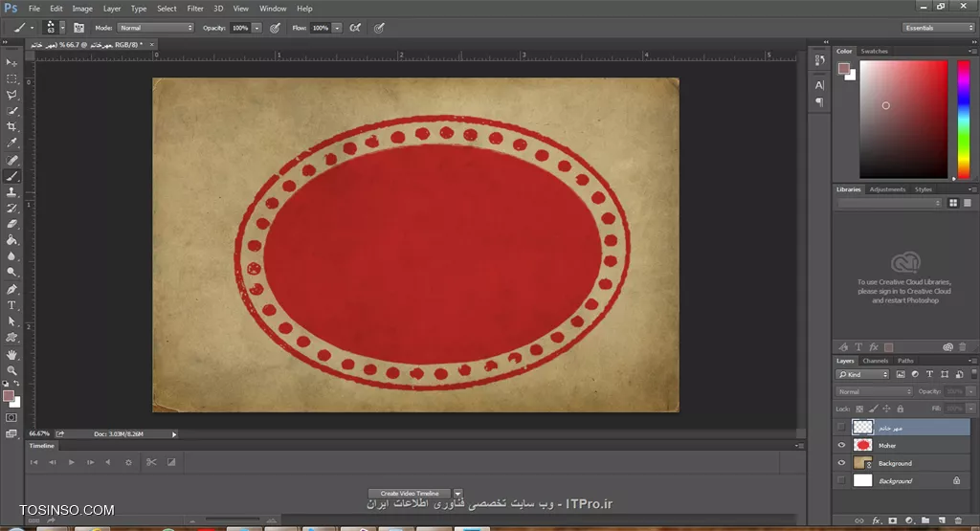Image resolution: width=980 pixels, height=531 pixels.
Task: Click the Add layer mask icon
Action: point(893,520)
